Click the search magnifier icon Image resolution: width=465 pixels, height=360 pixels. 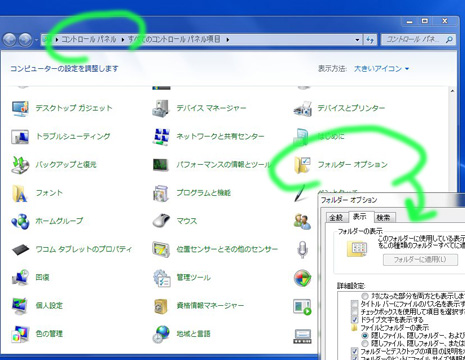[x=449, y=40]
